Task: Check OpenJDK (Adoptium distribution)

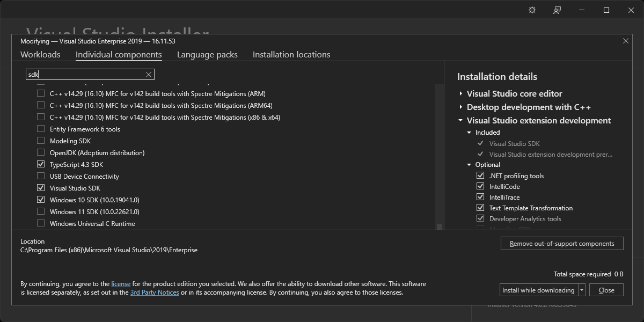Action: [x=41, y=153]
